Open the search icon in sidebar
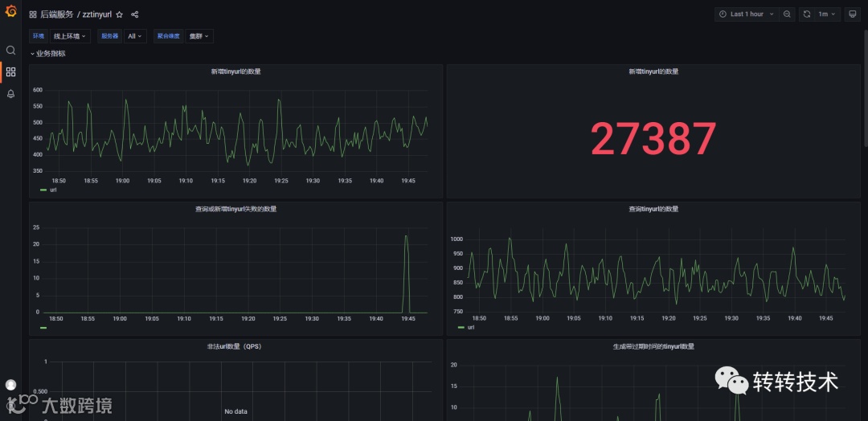Screen dimensions: 868x421 (x=10, y=51)
